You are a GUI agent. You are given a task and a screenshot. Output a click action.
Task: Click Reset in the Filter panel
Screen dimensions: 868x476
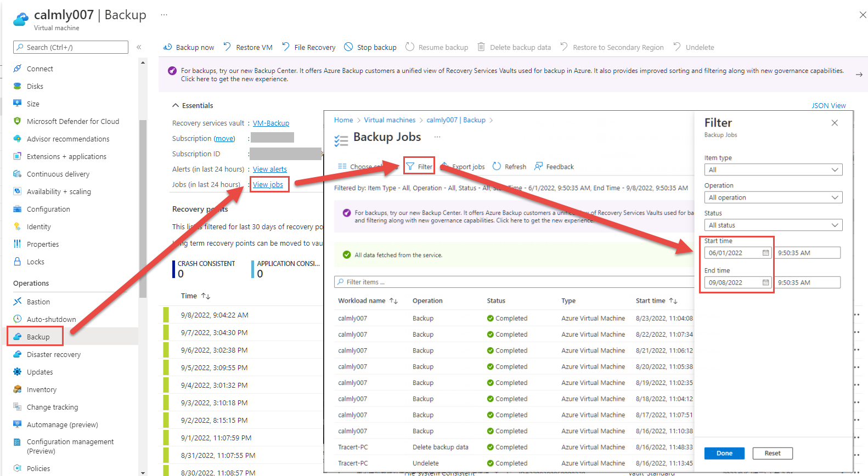[773, 453]
